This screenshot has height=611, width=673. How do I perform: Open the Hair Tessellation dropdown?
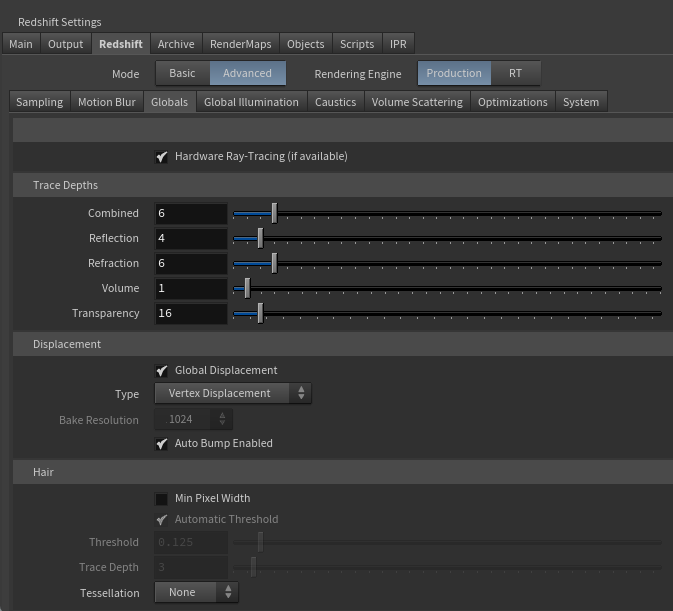point(196,593)
